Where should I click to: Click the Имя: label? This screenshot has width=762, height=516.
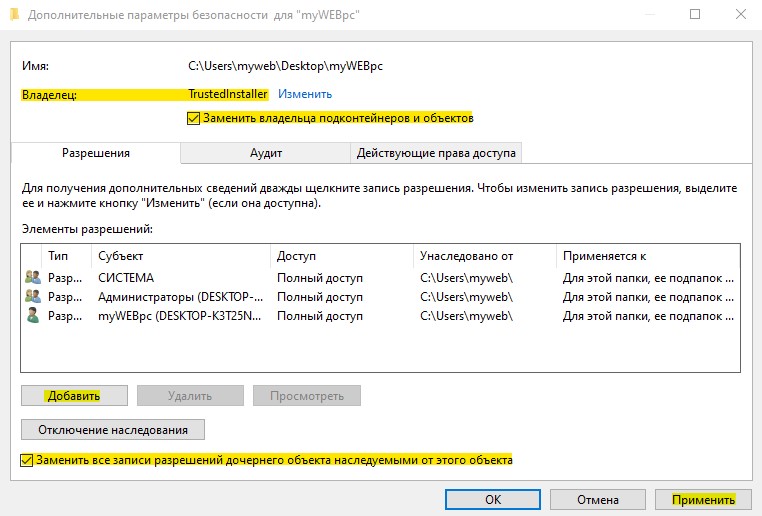(x=35, y=66)
